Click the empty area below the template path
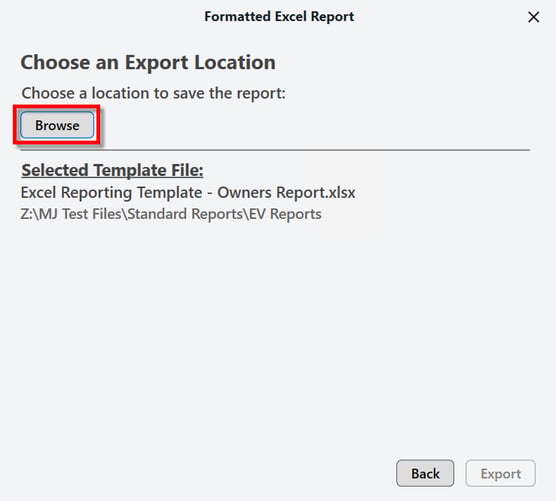This screenshot has height=501, width=556. pyautogui.click(x=277, y=337)
